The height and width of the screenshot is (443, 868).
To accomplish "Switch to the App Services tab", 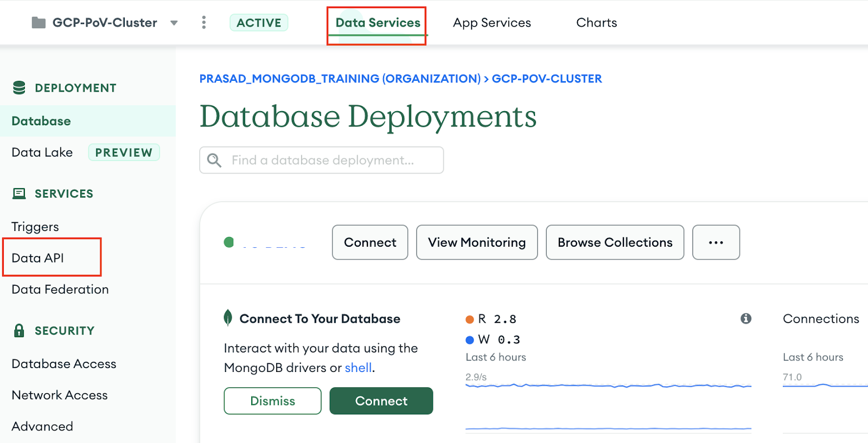I will click(492, 23).
